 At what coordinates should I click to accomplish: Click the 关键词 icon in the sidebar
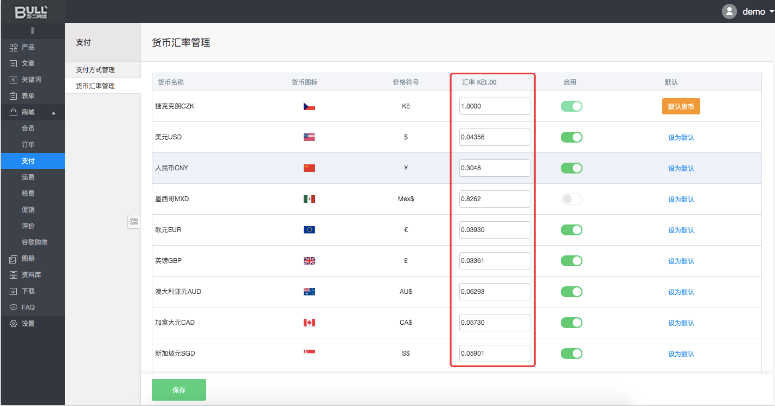13,79
